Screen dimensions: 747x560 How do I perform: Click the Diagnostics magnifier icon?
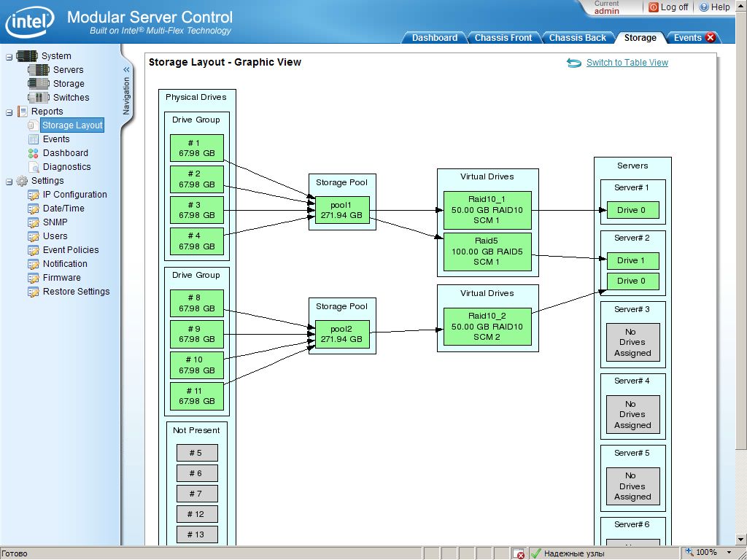point(34,167)
